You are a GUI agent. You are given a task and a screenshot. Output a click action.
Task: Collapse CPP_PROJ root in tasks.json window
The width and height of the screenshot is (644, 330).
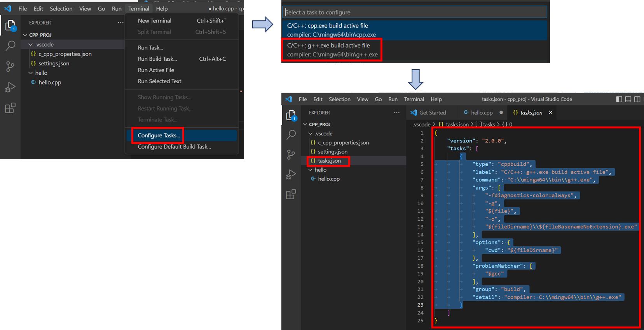(305, 125)
